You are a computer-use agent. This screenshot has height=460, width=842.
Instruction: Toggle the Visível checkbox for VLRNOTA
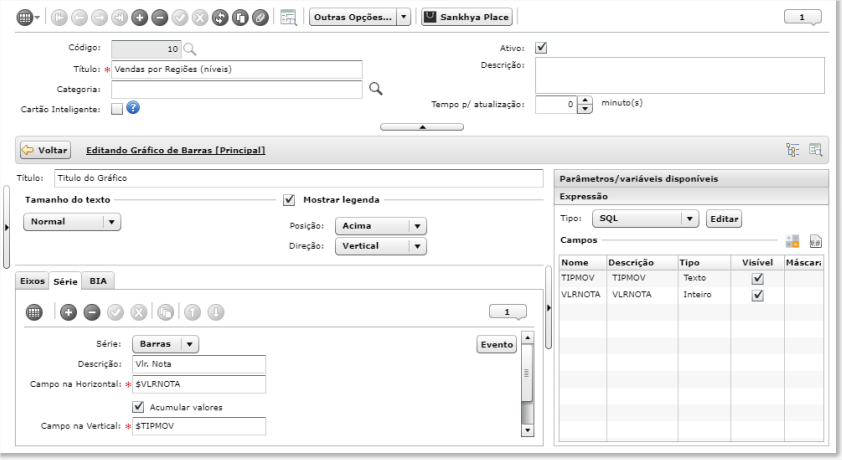(758, 295)
